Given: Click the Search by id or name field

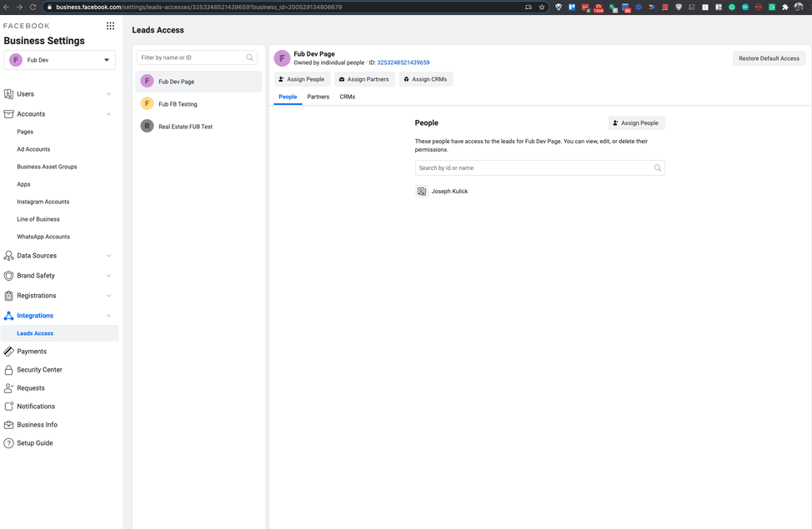Looking at the screenshot, I should (539, 167).
